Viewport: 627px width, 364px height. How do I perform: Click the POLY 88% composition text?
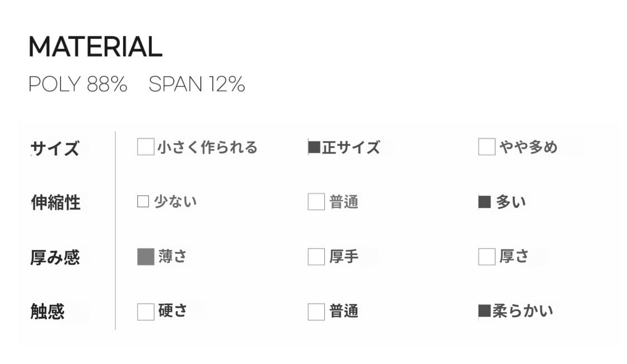point(78,84)
